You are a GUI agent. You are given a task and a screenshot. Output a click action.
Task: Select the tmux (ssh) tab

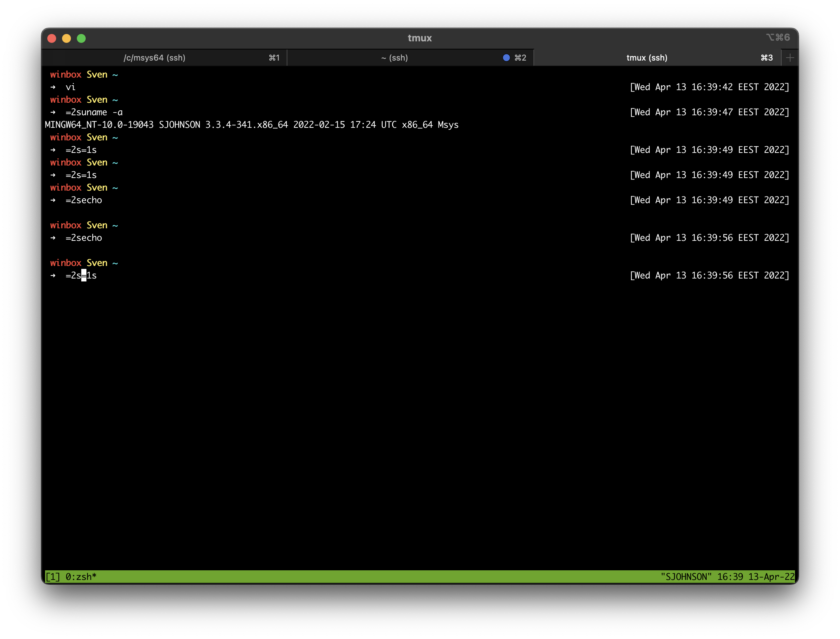[x=657, y=57]
